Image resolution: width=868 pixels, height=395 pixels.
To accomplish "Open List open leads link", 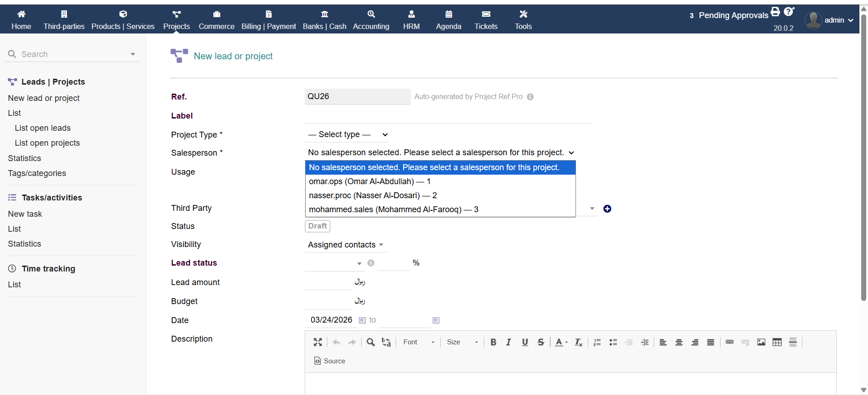I will click(42, 128).
